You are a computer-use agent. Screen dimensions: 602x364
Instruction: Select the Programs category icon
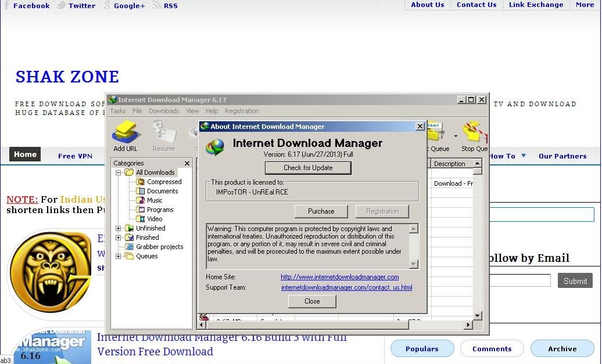(x=141, y=210)
